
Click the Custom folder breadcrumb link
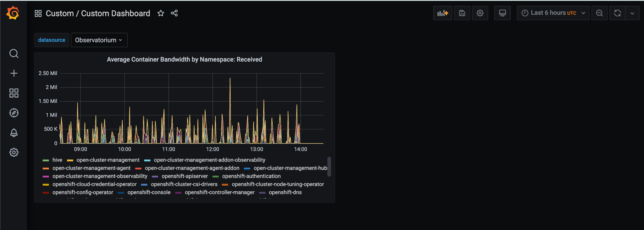click(60, 13)
